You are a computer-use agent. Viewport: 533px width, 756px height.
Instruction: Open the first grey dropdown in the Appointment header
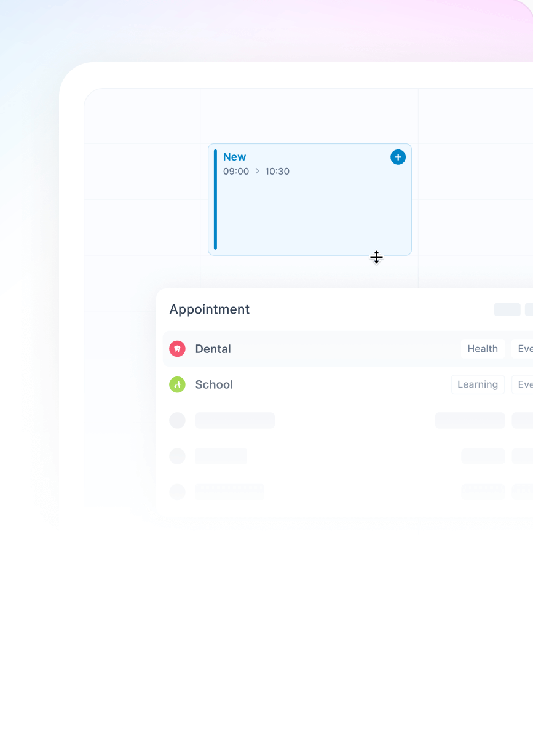tap(508, 309)
